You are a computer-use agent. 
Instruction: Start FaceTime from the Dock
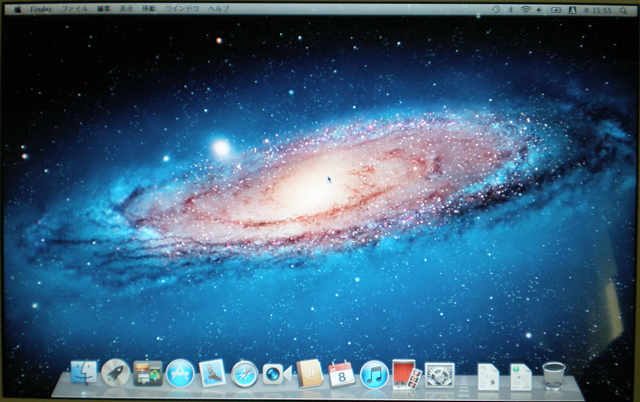point(277,374)
